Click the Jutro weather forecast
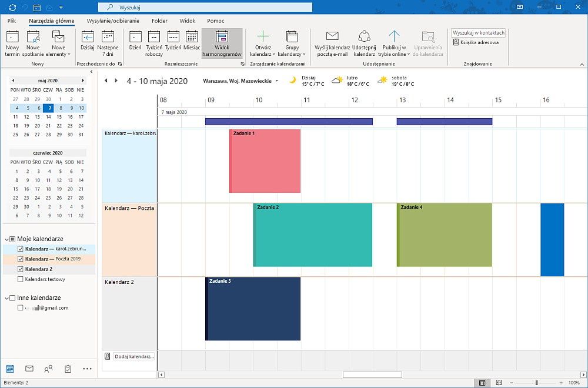 (x=350, y=81)
